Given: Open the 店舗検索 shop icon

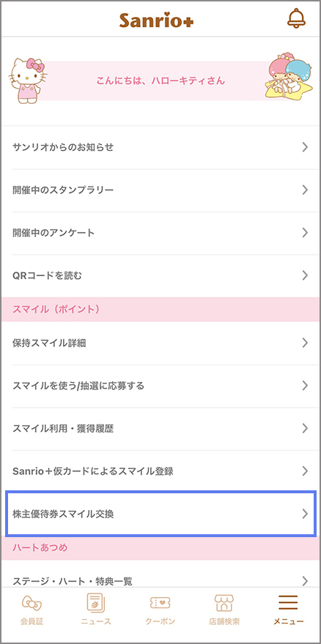Looking at the screenshot, I should coord(224,602).
